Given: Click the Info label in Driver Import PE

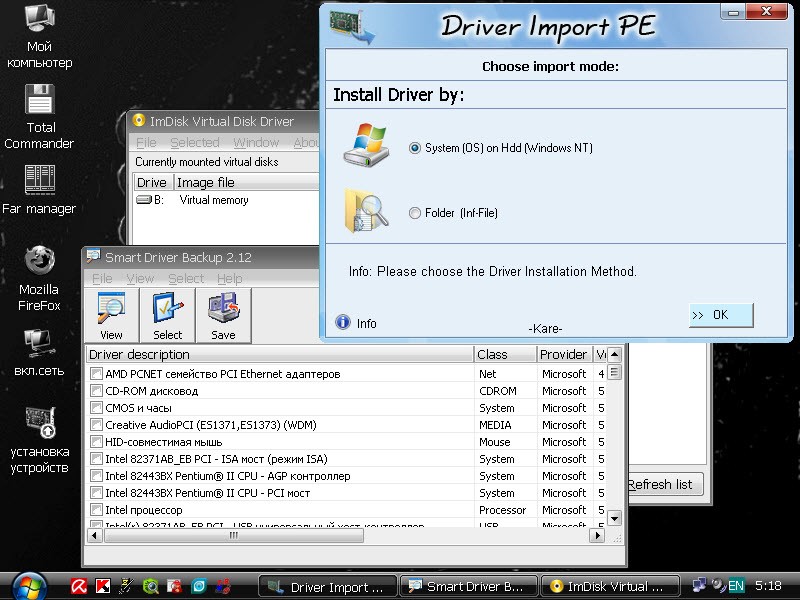Looking at the screenshot, I should click(x=366, y=323).
